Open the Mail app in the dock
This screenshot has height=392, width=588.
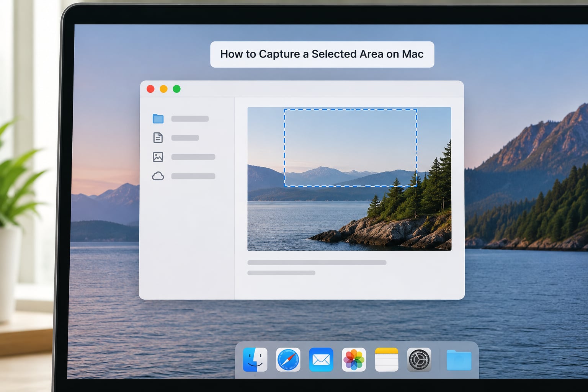321,360
